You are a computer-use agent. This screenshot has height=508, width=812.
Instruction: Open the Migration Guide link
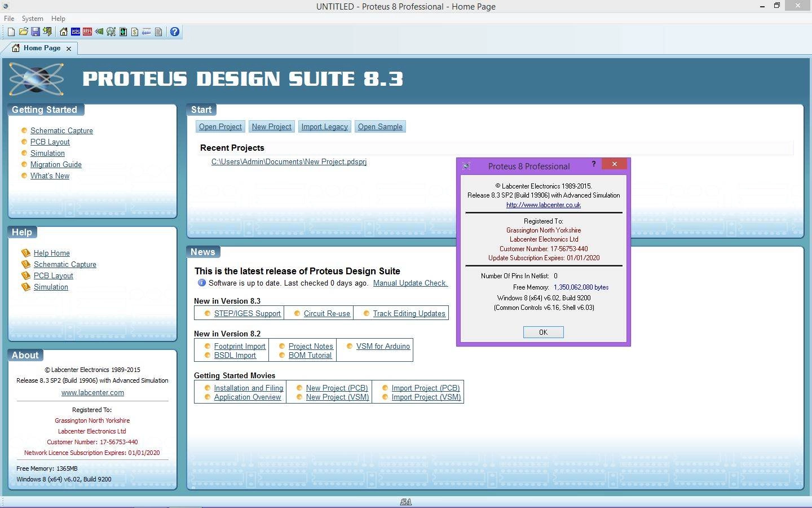pos(56,164)
